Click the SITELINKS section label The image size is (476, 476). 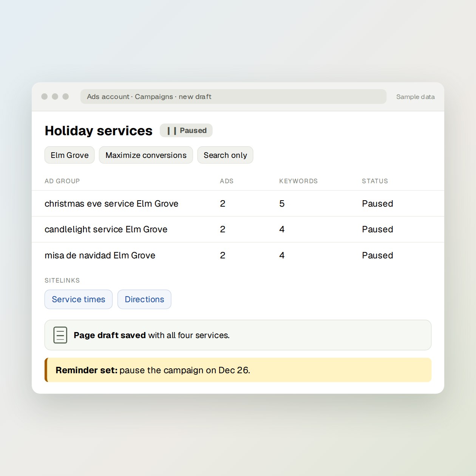click(x=62, y=280)
